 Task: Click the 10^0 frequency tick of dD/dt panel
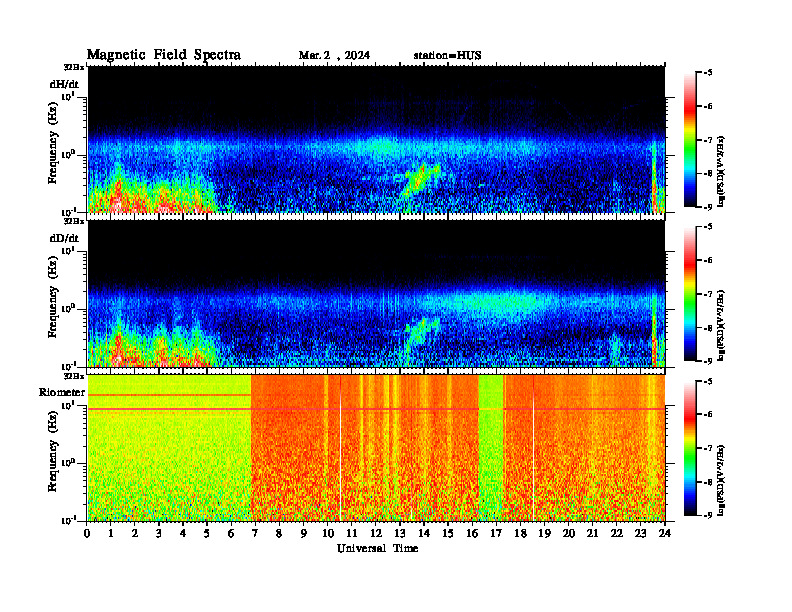[68, 309]
